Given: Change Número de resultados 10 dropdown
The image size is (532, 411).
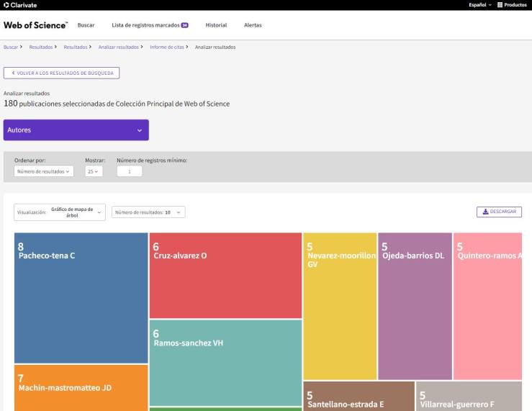Looking at the screenshot, I should click(x=148, y=212).
